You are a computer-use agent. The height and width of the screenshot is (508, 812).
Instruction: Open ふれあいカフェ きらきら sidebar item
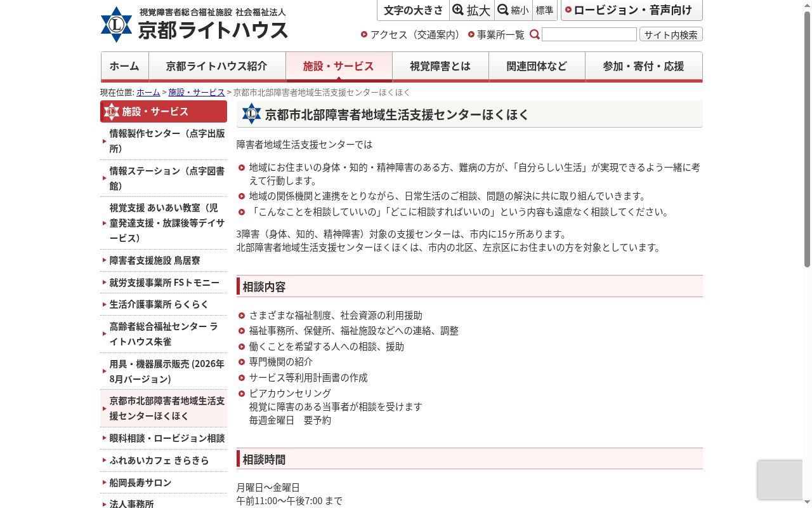pyautogui.click(x=164, y=460)
